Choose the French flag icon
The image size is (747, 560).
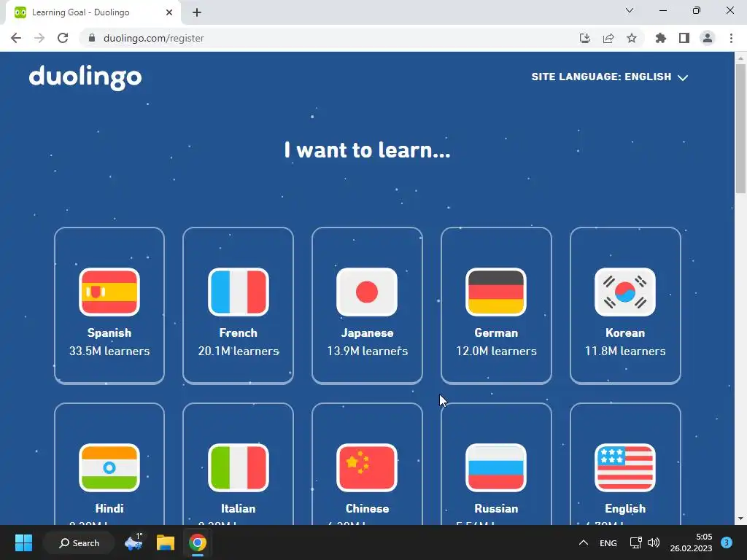pyautogui.click(x=239, y=292)
